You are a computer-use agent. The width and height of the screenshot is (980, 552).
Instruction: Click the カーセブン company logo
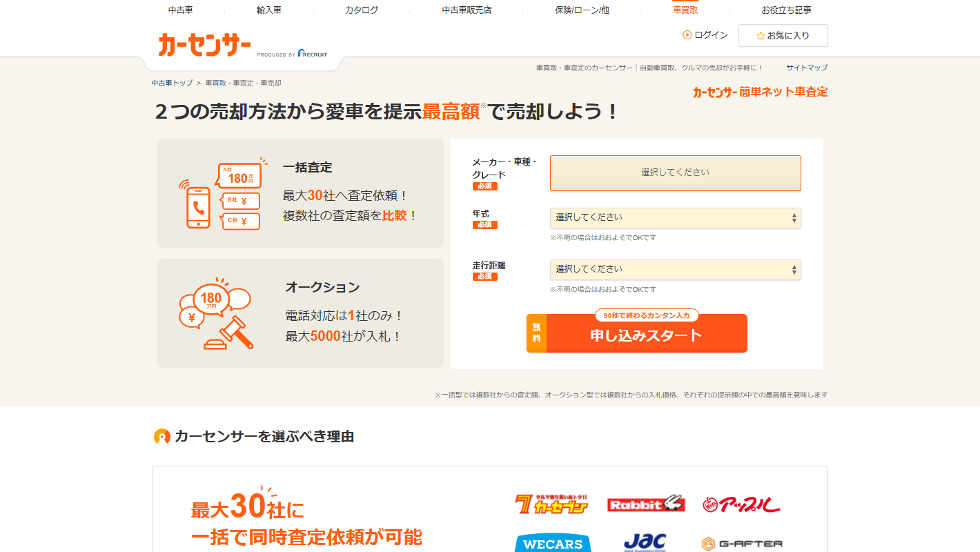click(552, 504)
